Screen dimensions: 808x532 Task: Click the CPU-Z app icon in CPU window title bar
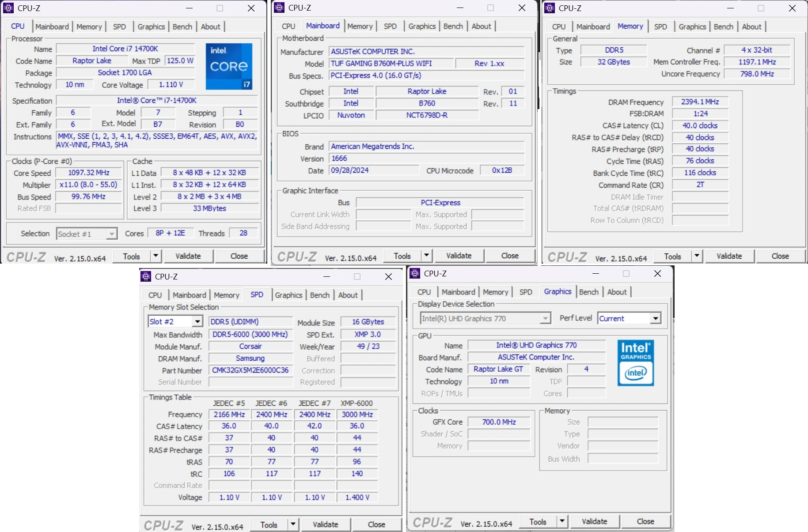(8, 8)
